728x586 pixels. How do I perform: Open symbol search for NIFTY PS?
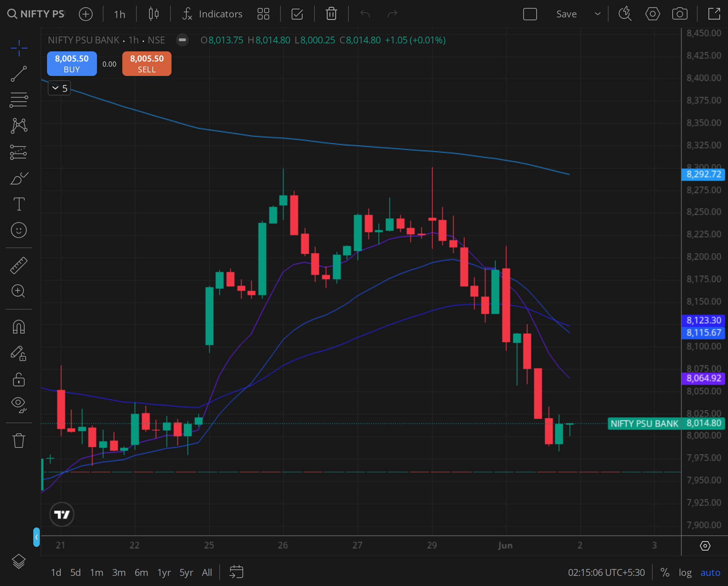tap(35, 14)
